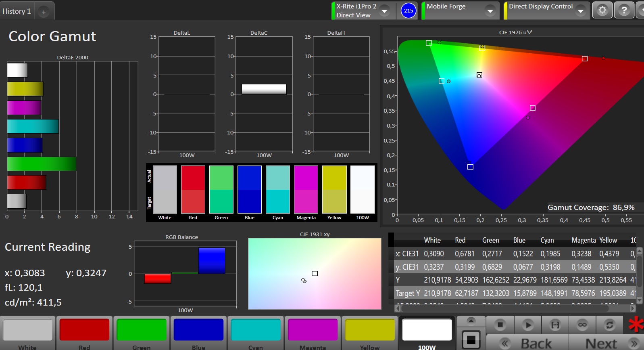
Task: Click the fL: 120,1 reading
Action: pyautogui.click(x=24, y=287)
